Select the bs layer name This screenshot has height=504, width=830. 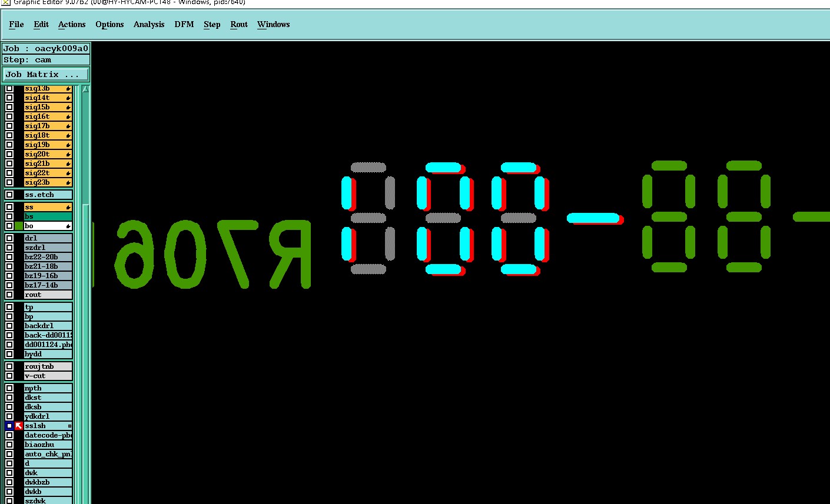click(48, 216)
